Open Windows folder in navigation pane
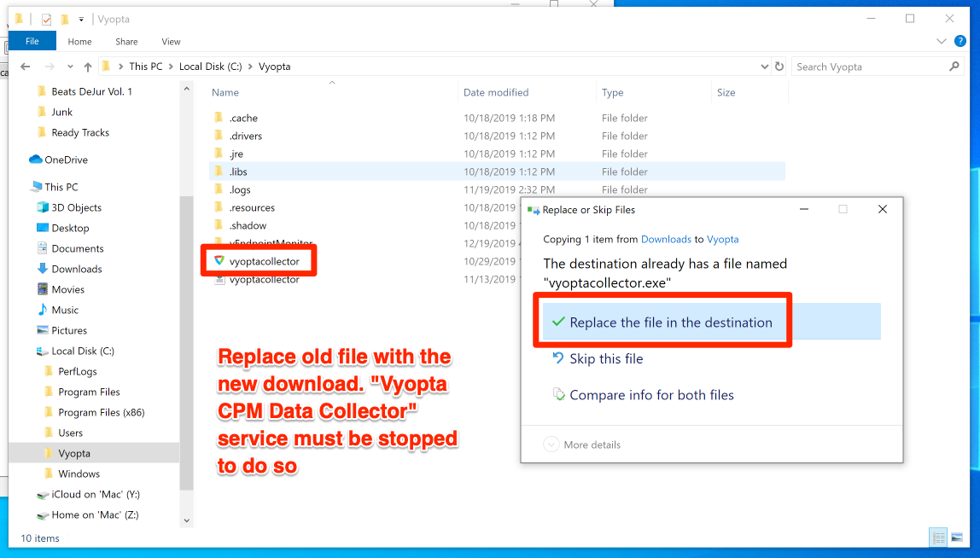 pos(79,474)
